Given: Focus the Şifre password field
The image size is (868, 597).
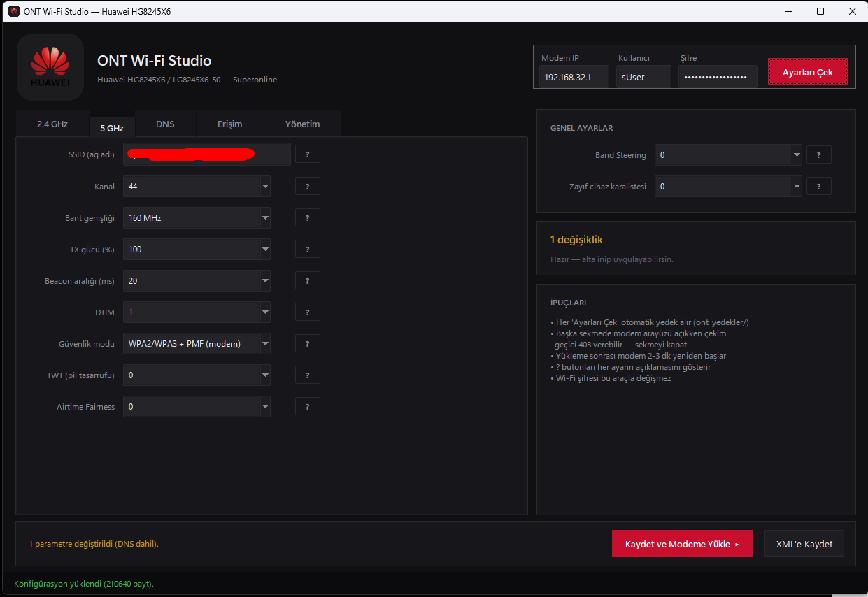Looking at the screenshot, I should [x=718, y=77].
